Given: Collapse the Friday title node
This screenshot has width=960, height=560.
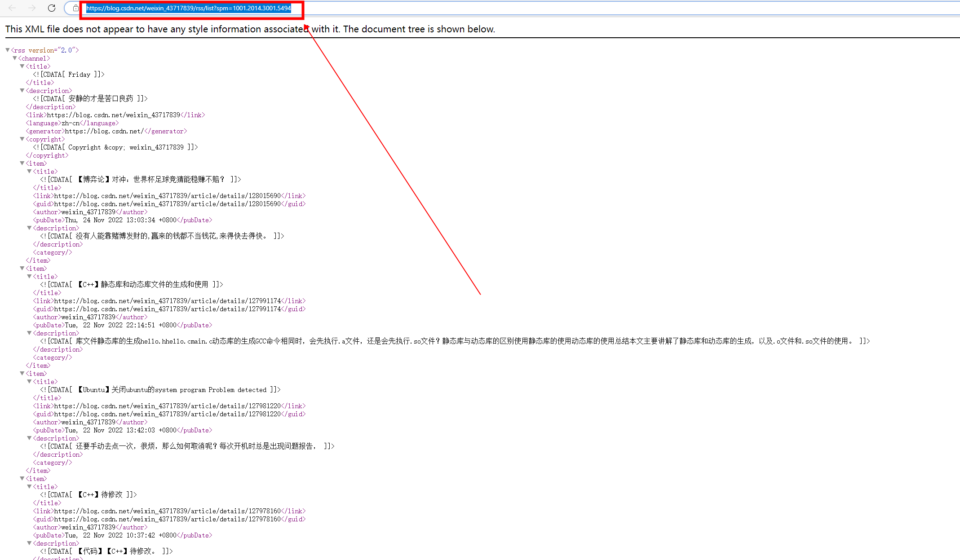Looking at the screenshot, I should coord(22,66).
